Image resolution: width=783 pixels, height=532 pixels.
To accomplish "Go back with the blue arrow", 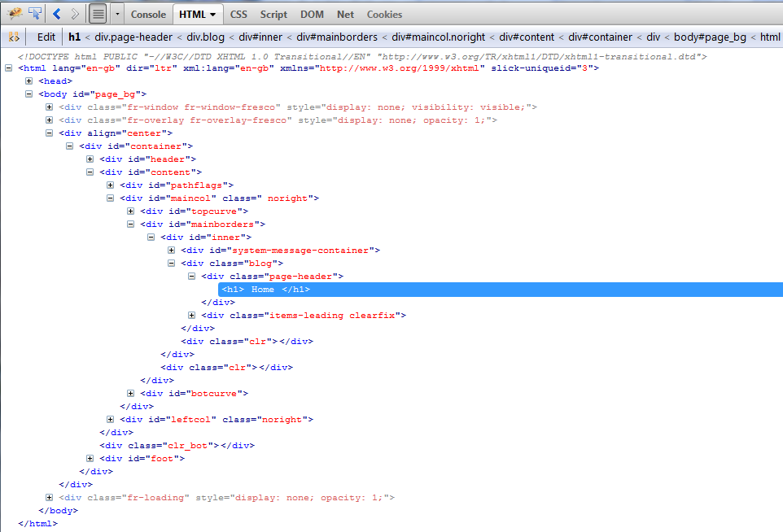I will coord(57,14).
